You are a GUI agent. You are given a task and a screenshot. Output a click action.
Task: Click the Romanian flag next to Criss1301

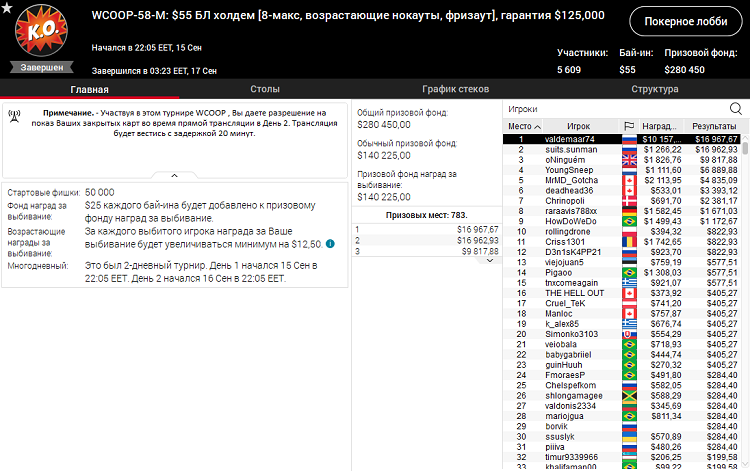click(629, 242)
